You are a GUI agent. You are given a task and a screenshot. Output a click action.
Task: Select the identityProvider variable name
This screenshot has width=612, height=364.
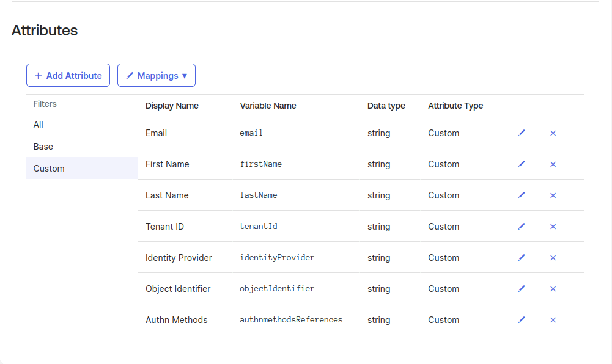click(277, 258)
